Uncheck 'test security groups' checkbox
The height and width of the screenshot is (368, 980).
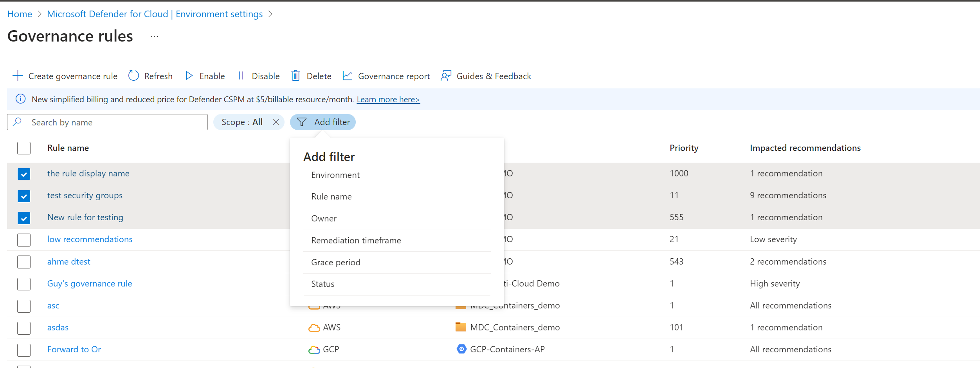24,196
